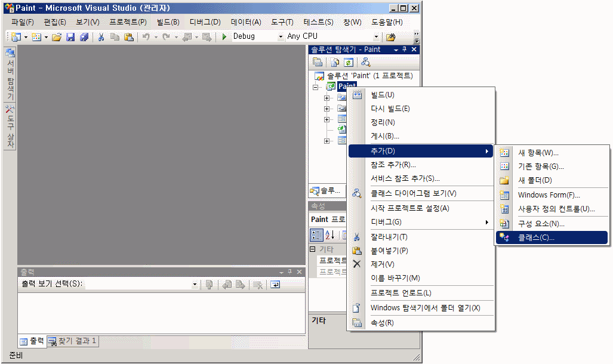Select 클래스(C)... from the submenu
Screen dimensions: 613x364
coord(552,237)
